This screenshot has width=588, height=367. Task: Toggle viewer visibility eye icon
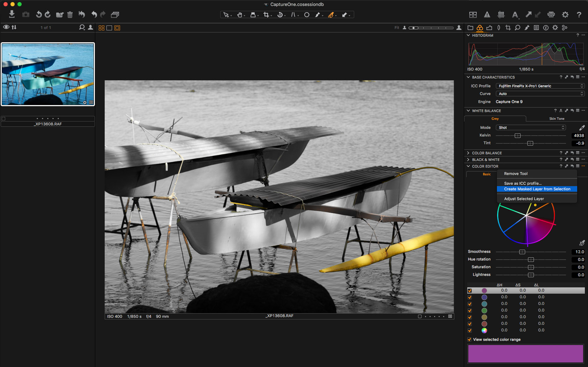[6, 27]
